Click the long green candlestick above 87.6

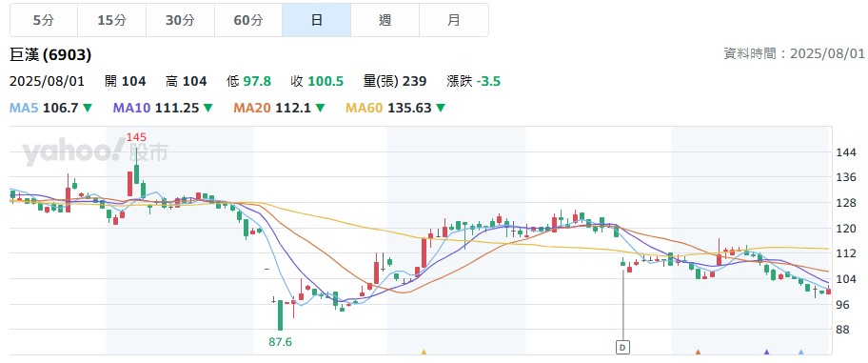pos(280,315)
